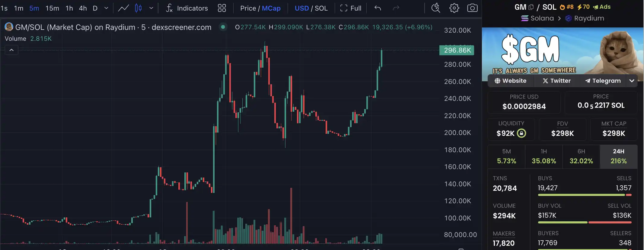Switch to the line chart icon
Image resolution: width=644 pixels, height=250 pixels.
pyautogui.click(x=123, y=8)
